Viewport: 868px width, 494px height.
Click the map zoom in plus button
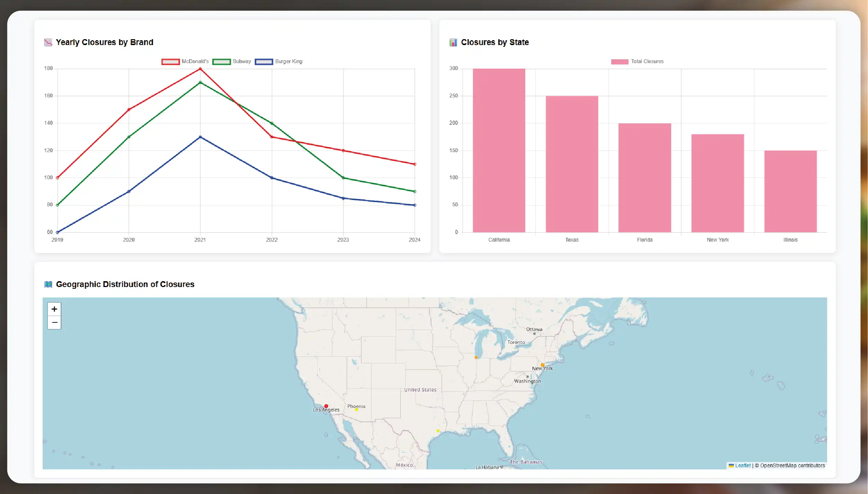click(54, 309)
